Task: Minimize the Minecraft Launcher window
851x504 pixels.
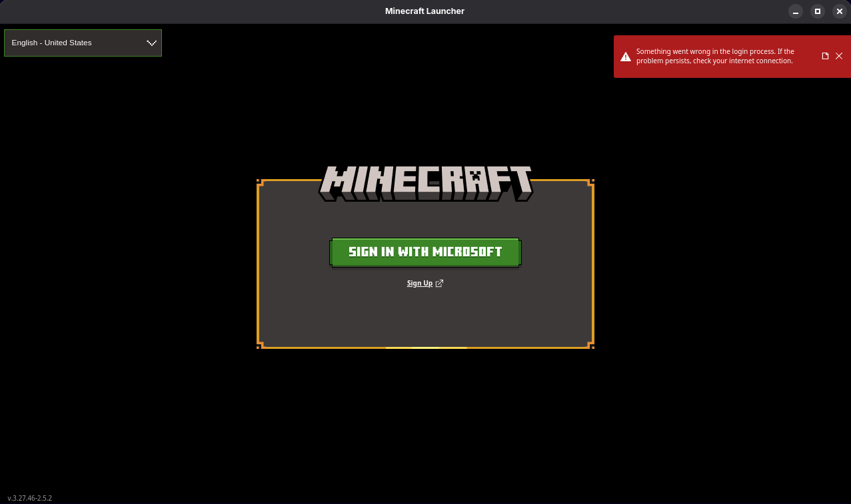Action: (796, 11)
